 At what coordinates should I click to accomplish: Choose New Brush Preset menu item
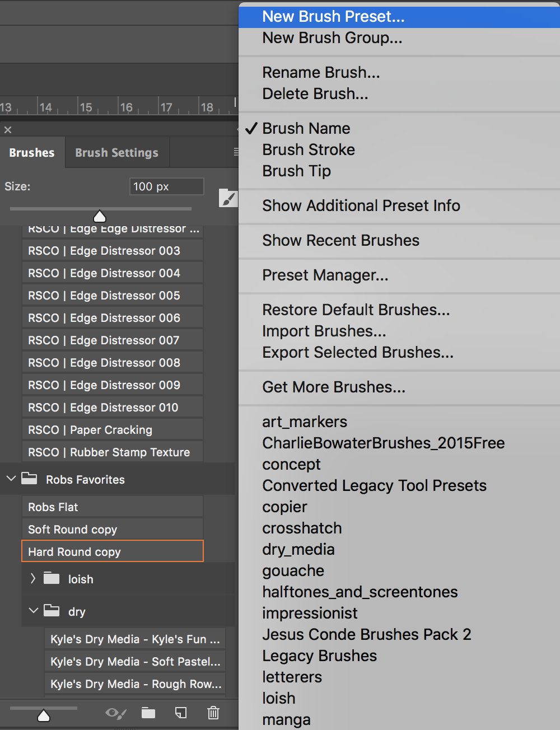[399, 17]
